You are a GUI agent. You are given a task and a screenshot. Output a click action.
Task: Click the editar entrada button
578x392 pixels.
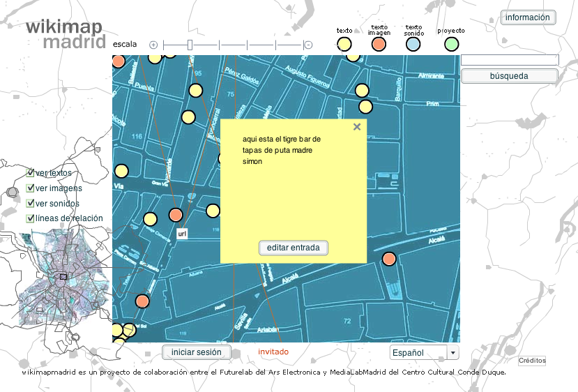(294, 248)
